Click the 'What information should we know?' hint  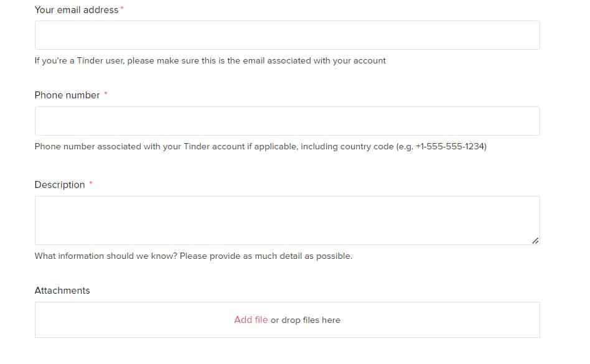pos(193,256)
